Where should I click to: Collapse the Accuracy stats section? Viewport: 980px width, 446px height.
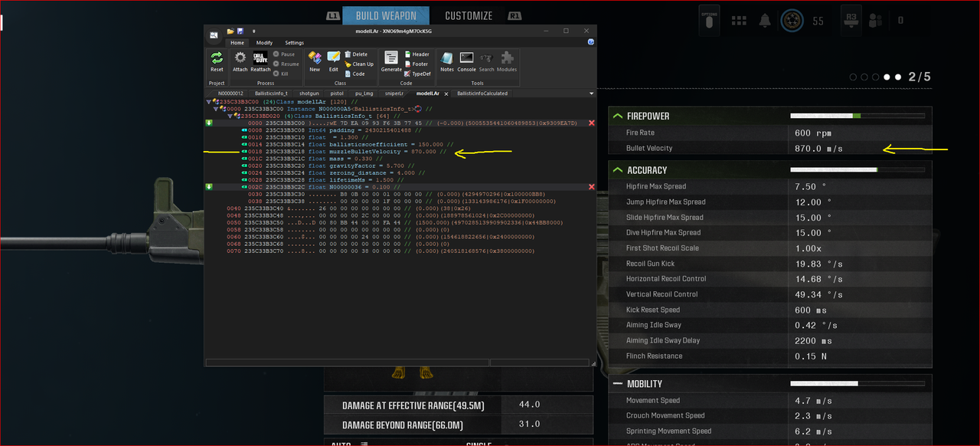click(x=617, y=170)
